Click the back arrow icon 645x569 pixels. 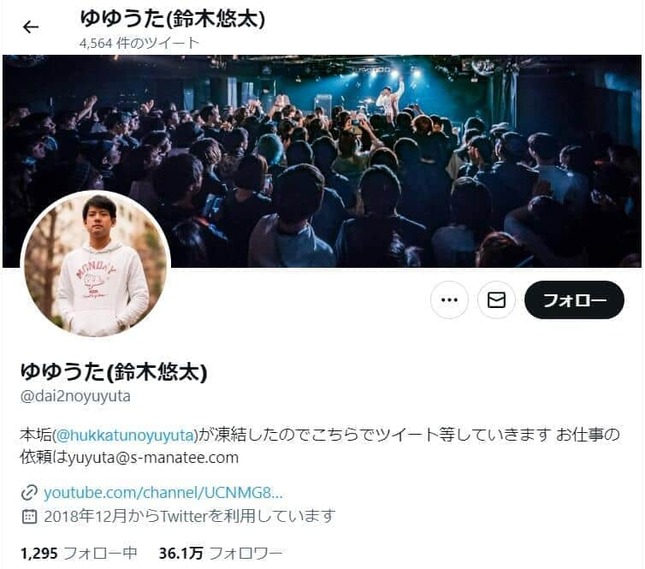[31, 27]
